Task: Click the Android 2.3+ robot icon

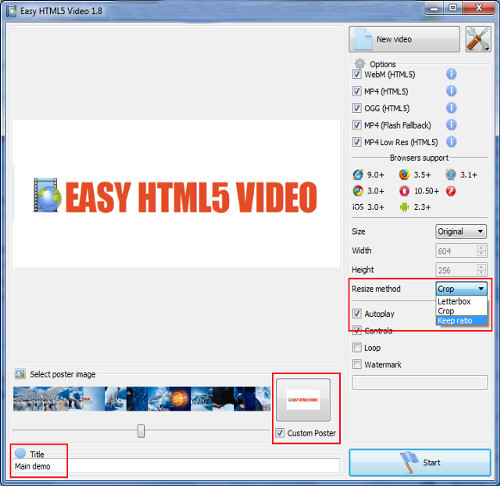Action: click(404, 207)
